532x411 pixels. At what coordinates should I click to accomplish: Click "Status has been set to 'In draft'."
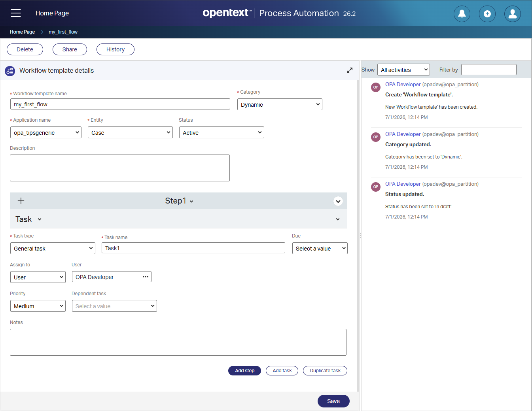coord(419,207)
